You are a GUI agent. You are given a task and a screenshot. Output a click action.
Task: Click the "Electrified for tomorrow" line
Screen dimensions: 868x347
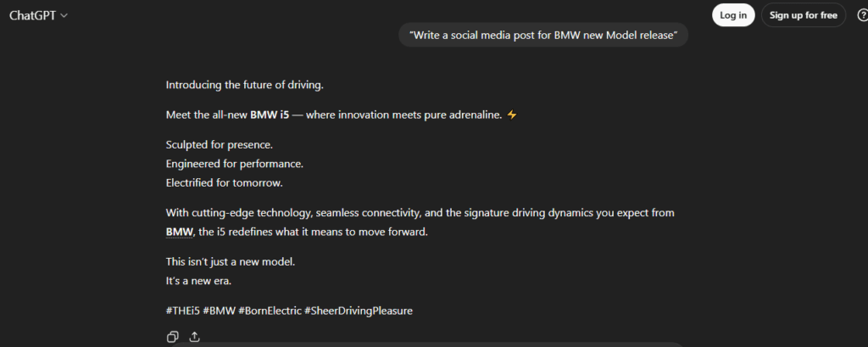225,182
